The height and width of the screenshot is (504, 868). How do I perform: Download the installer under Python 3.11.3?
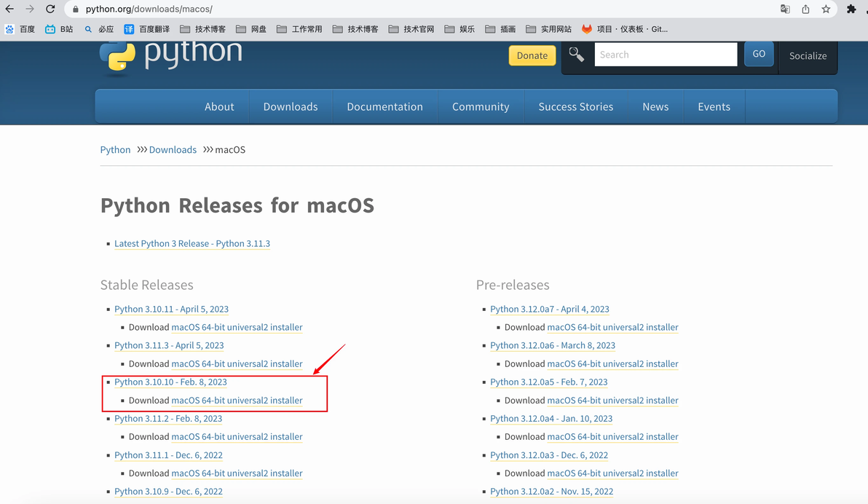[x=237, y=364]
